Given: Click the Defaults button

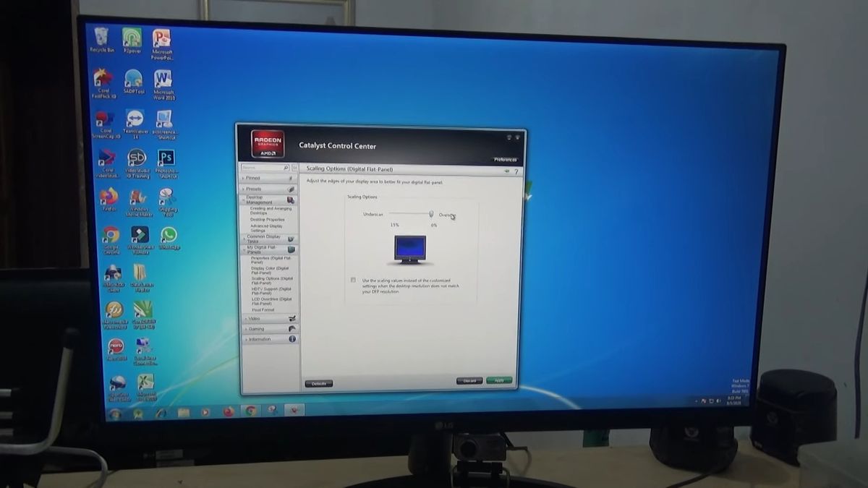Looking at the screenshot, I should (x=319, y=384).
